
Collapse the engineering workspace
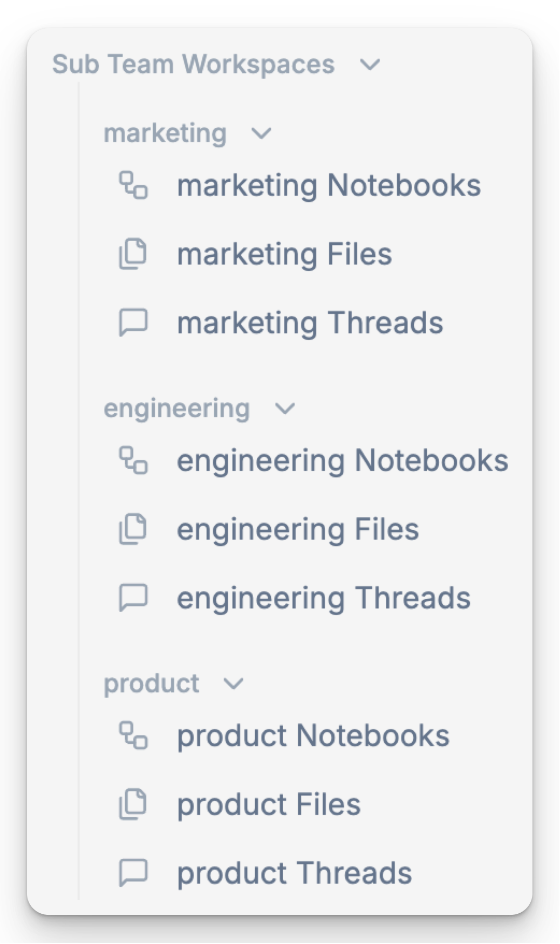click(284, 409)
